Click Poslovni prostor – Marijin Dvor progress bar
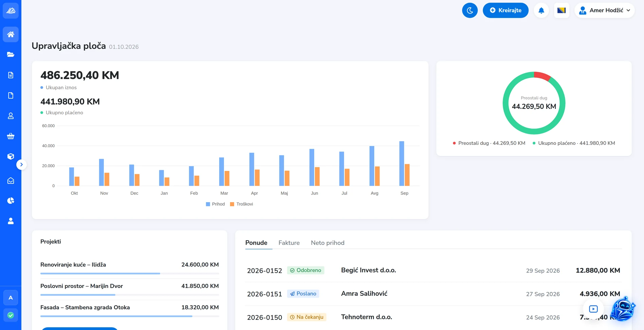Image resolution: width=644 pixels, height=330 pixels. tap(130, 295)
